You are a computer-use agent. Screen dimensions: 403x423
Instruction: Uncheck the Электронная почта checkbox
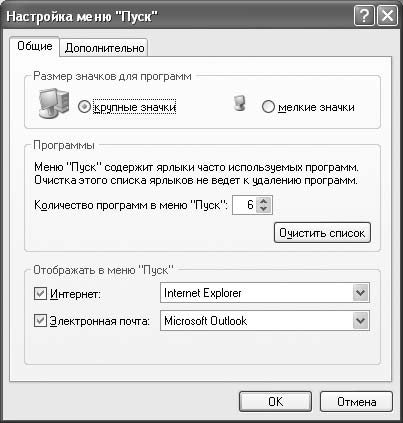[x=40, y=321]
